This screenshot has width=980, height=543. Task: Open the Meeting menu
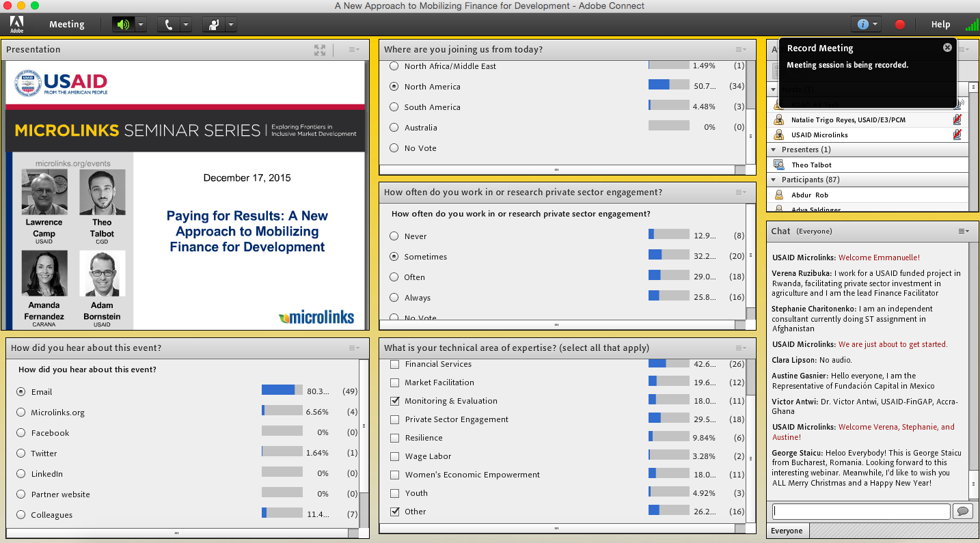[66, 25]
